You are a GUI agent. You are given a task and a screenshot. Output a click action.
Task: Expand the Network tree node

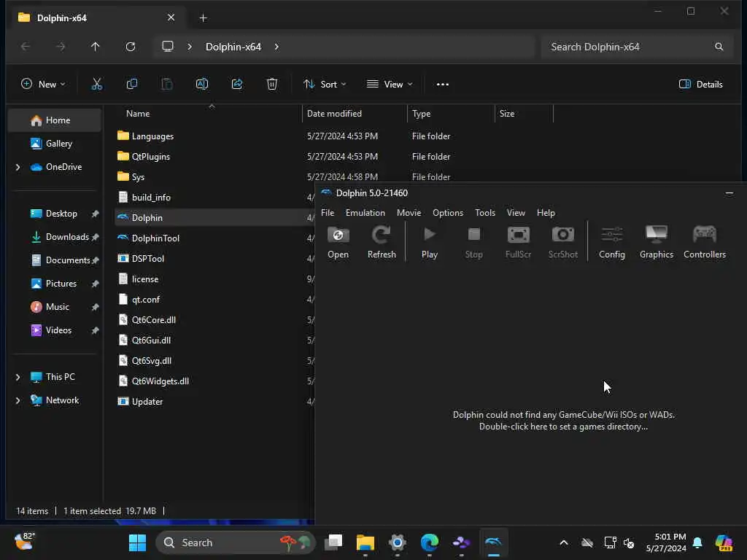click(18, 400)
